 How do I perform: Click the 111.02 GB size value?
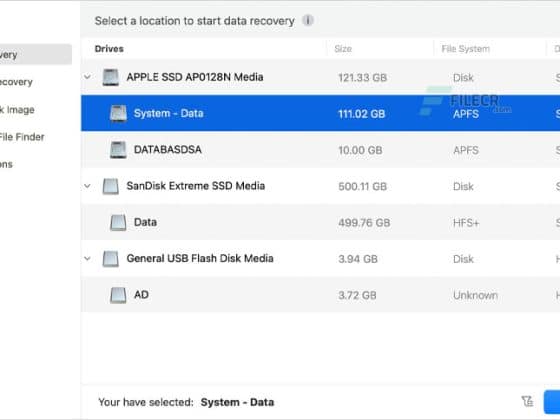(x=361, y=114)
